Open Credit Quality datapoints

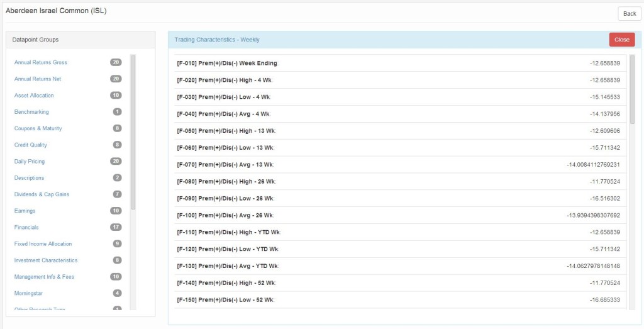tap(31, 145)
